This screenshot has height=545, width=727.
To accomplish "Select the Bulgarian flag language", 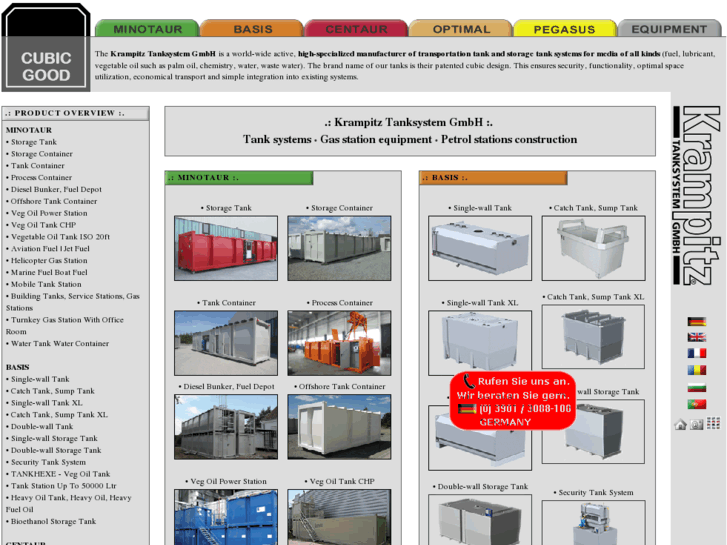I will pos(696,387).
